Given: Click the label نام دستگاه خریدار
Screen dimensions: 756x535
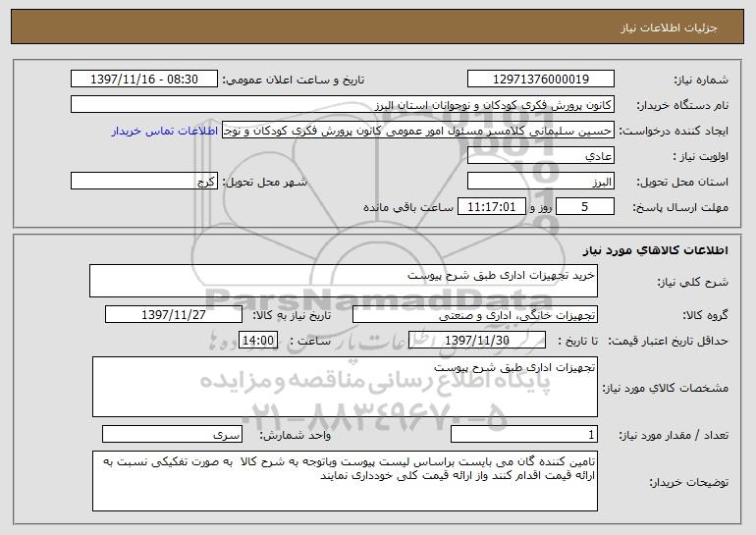Looking at the screenshot, I should click(x=682, y=105).
